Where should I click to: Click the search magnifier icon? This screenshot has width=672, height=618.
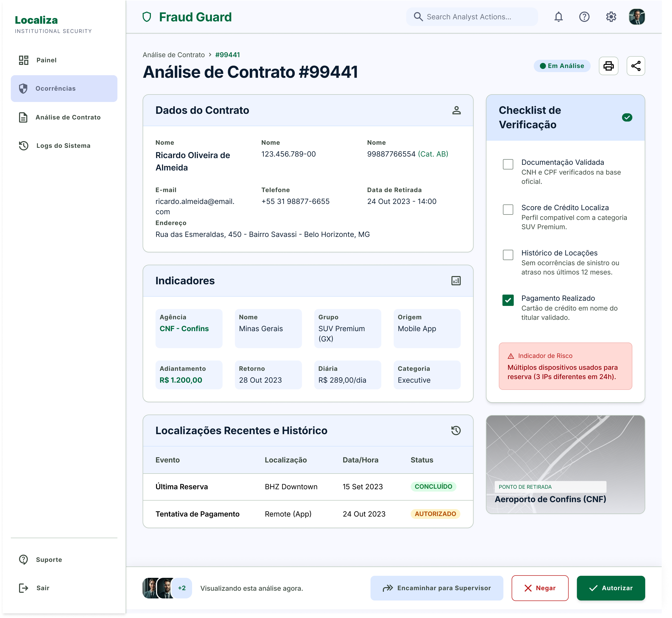click(x=418, y=17)
